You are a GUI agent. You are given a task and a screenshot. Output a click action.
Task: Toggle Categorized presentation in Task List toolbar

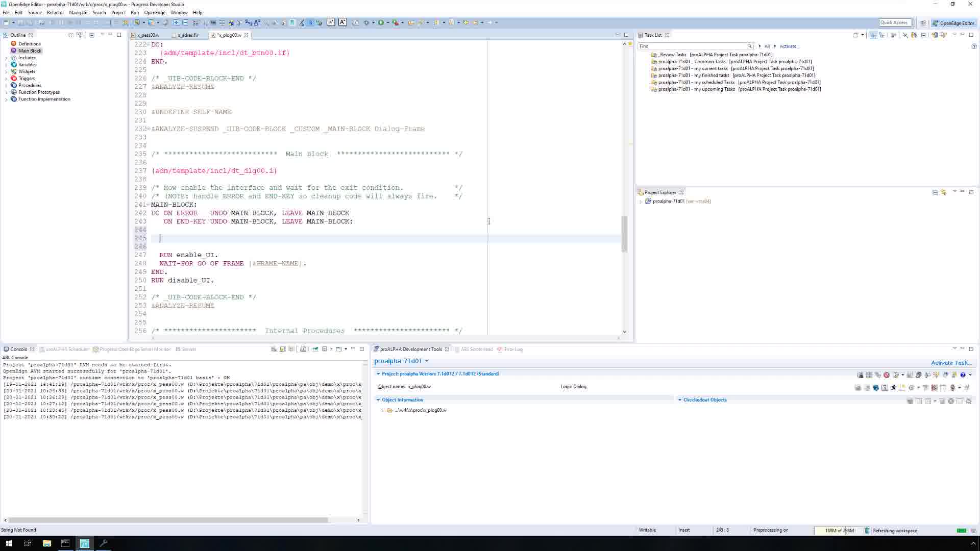pyautogui.click(x=873, y=35)
